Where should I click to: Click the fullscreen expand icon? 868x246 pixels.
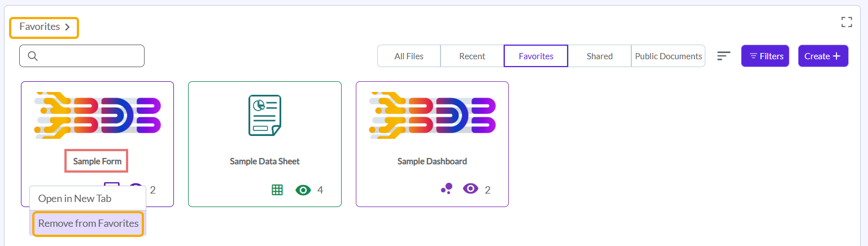pos(846,22)
